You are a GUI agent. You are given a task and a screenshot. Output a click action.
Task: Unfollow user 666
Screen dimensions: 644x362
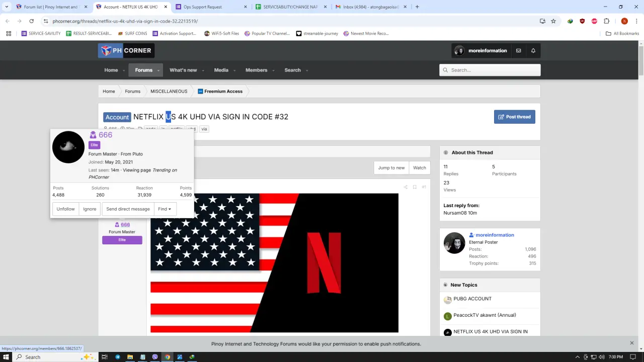click(65, 209)
